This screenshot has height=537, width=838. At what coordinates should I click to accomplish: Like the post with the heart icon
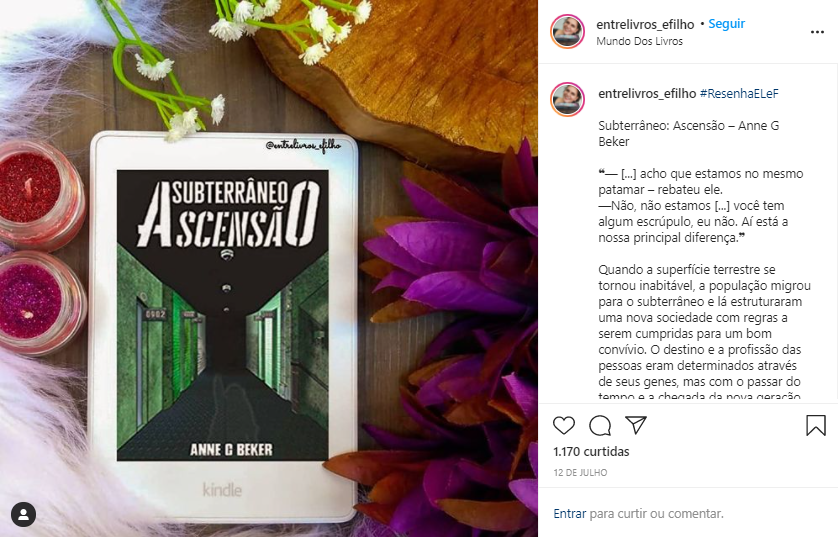point(563,425)
